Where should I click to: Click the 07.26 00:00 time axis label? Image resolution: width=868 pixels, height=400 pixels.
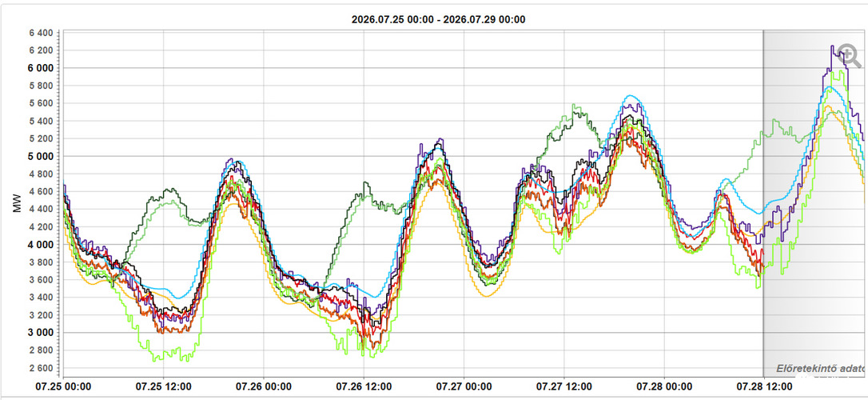tap(264, 386)
